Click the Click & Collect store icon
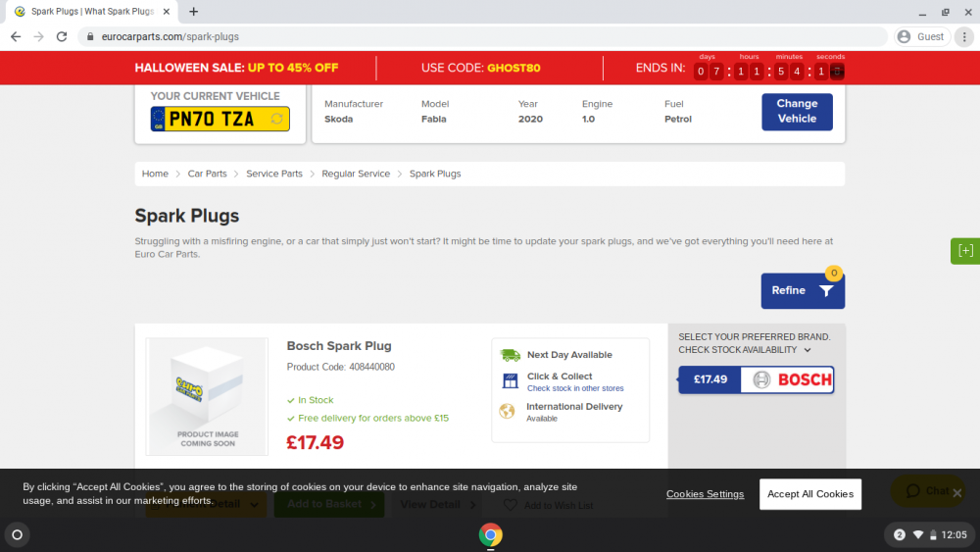 (510, 380)
